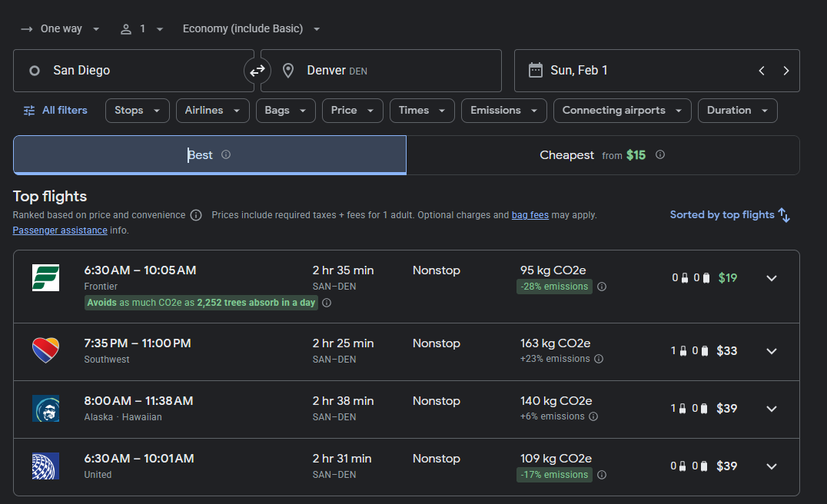Open the Airlines filter dropdown
827x504 pixels.
(213, 111)
